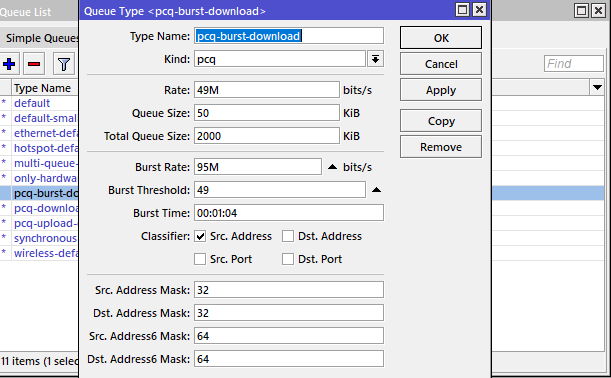
Task: Open the filter funnel in Queue List
Action: coord(64,64)
